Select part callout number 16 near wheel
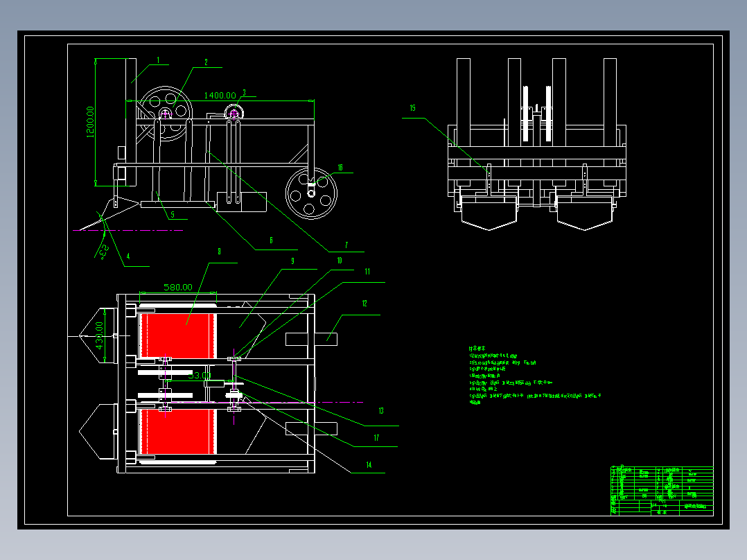This screenshot has height=560, width=747. [340, 167]
